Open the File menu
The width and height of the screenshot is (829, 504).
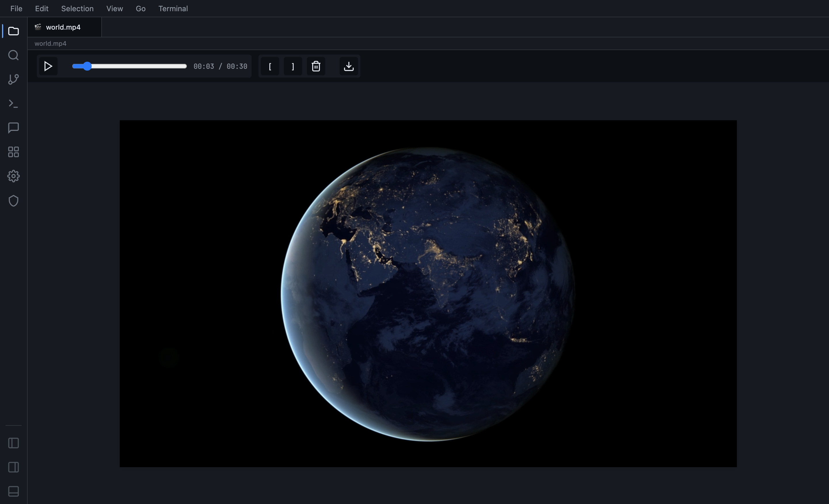(x=16, y=9)
